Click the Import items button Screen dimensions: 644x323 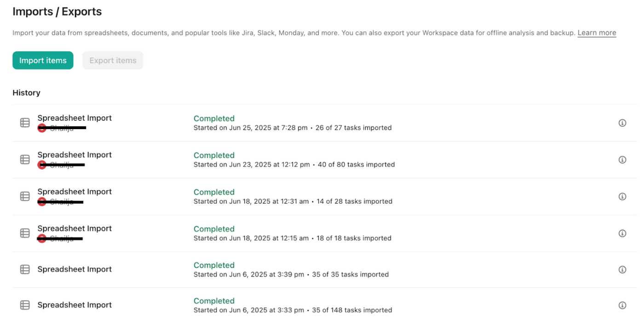[x=43, y=61]
